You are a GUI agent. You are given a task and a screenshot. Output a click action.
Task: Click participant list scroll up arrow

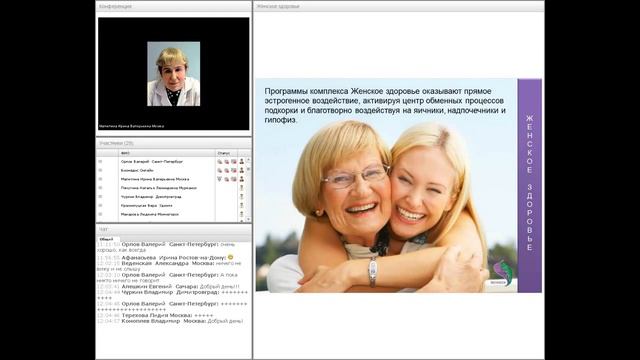pos(249,160)
